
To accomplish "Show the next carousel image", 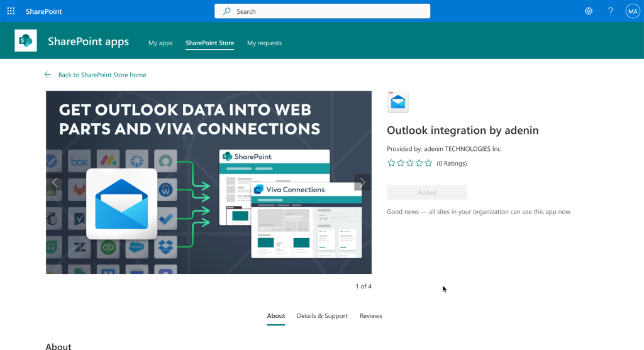I will click(x=362, y=182).
